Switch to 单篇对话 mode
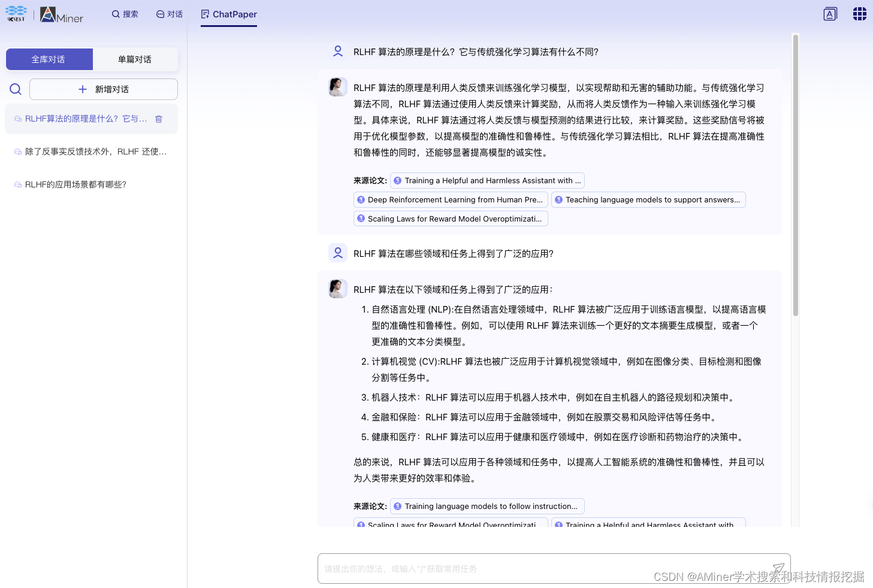 coord(135,59)
